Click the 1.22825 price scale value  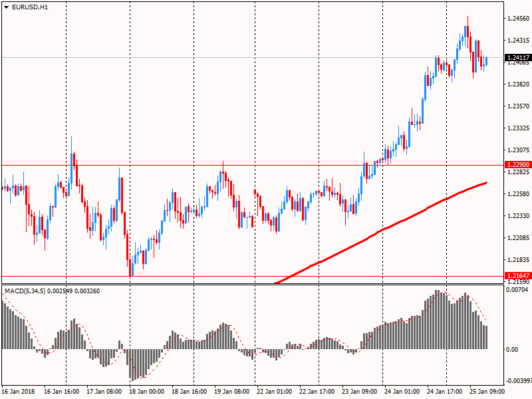coord(519,172)
